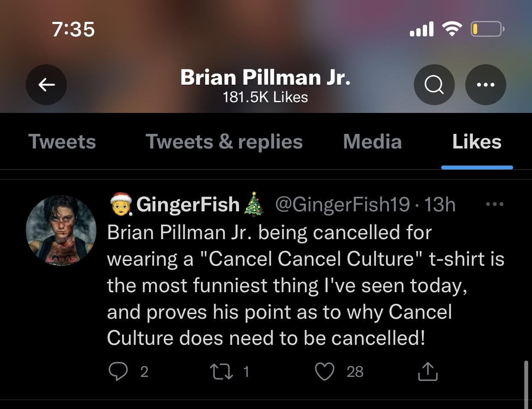Tap the GingerFish username
The image size is (532, 409).
coord(187,204)
